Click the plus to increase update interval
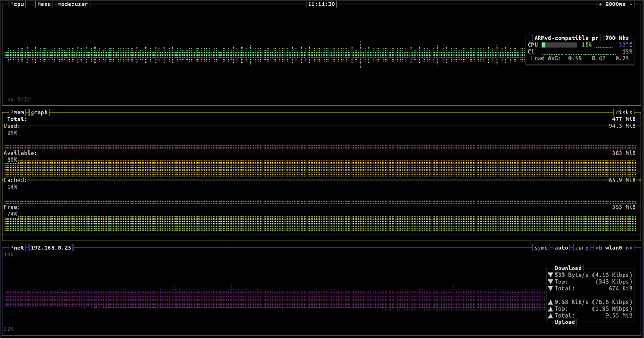The height and width of the screenshot is (338, 644). (600, 4)
